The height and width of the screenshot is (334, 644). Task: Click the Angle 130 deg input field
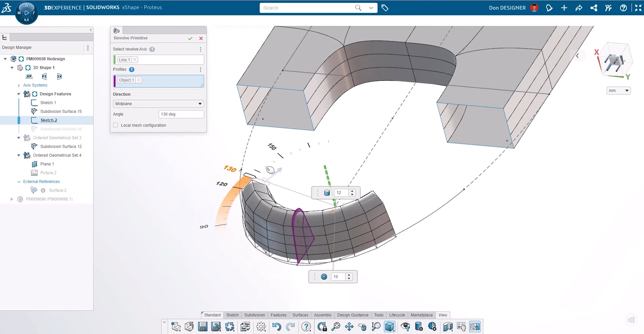click(x=181, y=114)
